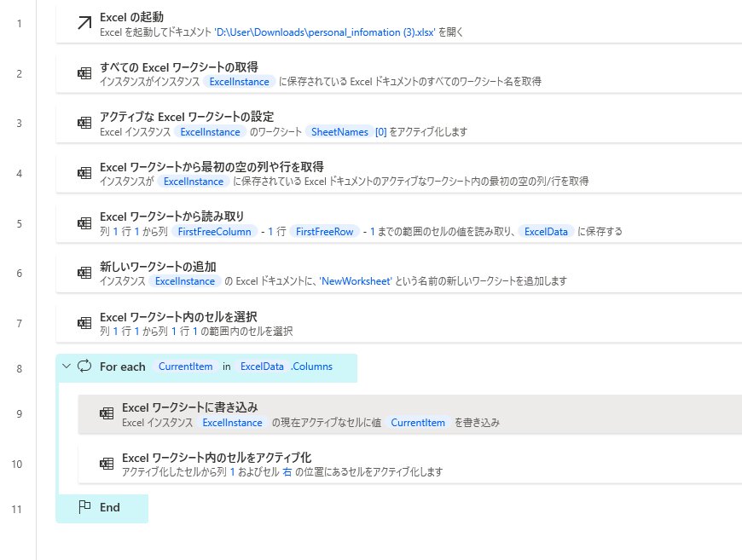Click CurrentItem variable in step 9
Screen dimensions: 742x560
418,423
